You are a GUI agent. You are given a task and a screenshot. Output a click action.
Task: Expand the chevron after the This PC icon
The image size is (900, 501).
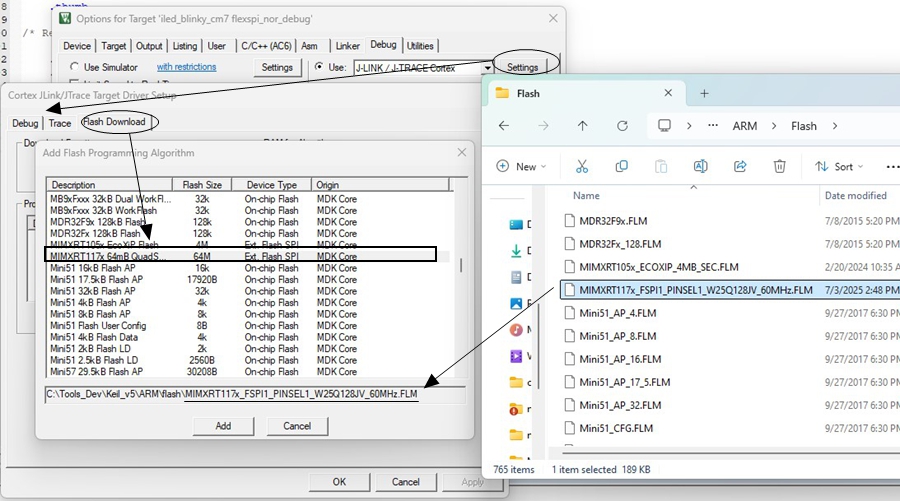coord(689,126)
